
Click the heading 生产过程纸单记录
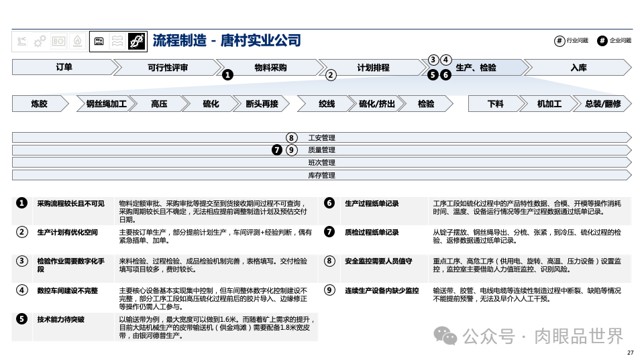click(372, 203)
